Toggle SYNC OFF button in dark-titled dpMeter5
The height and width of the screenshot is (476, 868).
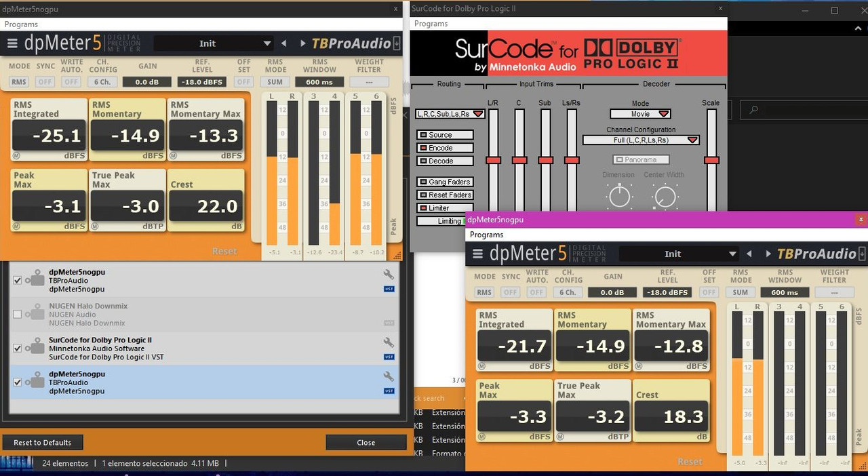45,82
